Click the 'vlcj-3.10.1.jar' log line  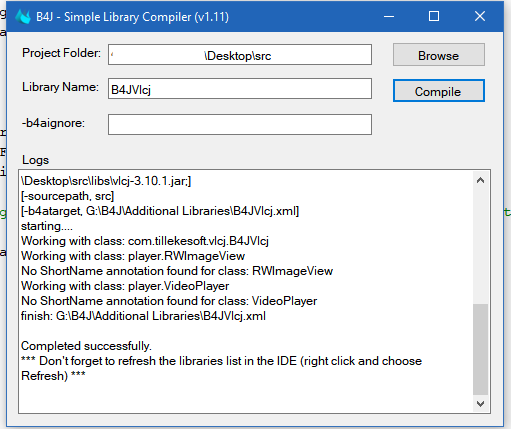106,181
